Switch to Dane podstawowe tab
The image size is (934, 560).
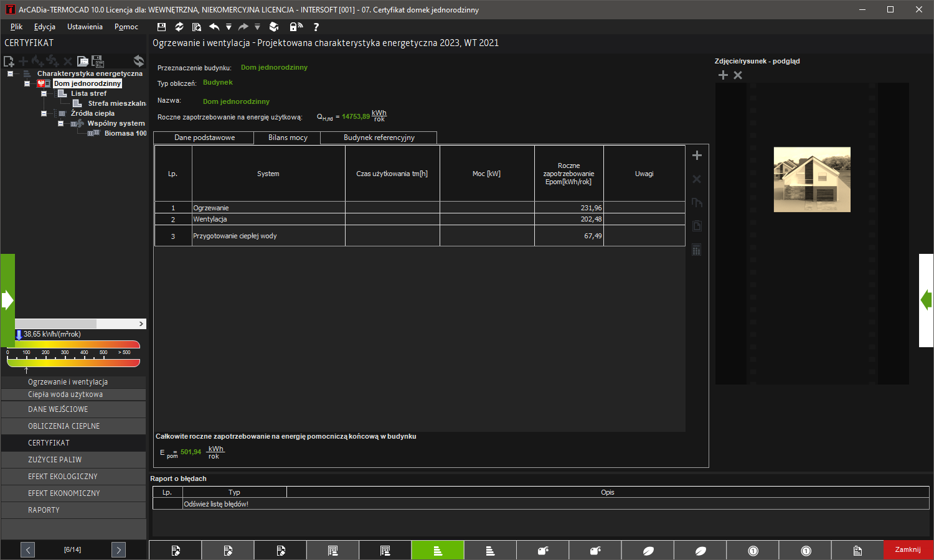tap(204, 138)
